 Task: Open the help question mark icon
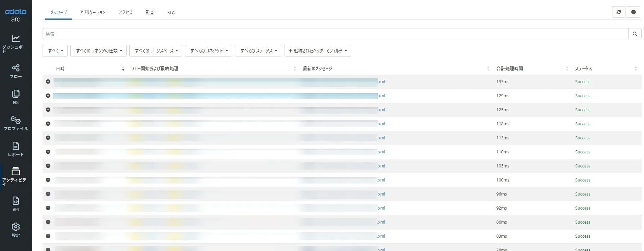coord(633,12)
